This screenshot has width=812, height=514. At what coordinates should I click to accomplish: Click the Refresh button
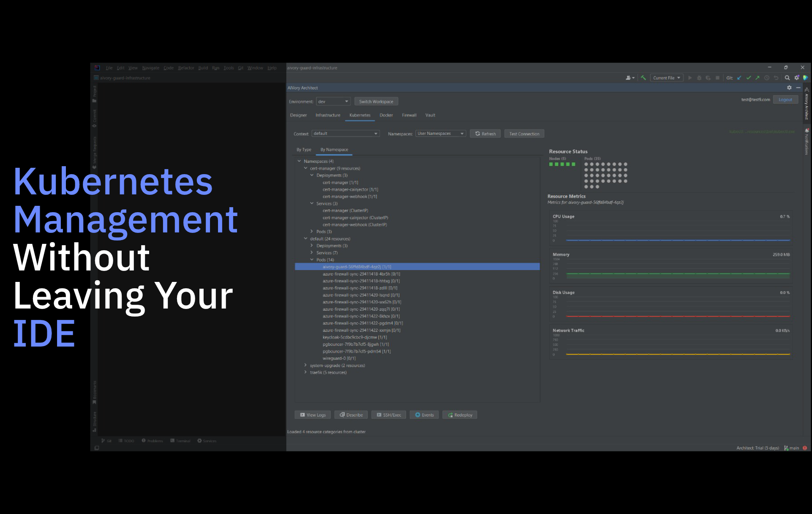[485, 134]
